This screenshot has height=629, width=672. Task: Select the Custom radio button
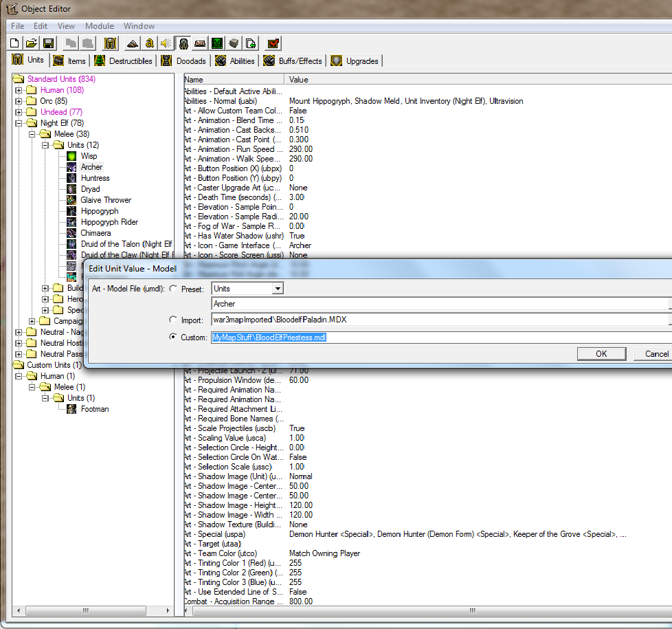pos(173,337)
